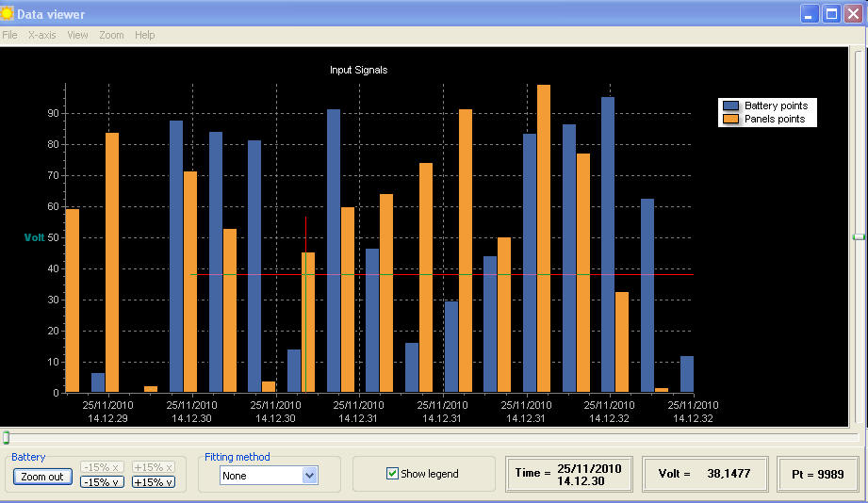Image resolution: width=868 pixels, height=503 pixels.
Task: Click the Data viewer sun icon
Action: 8,13
